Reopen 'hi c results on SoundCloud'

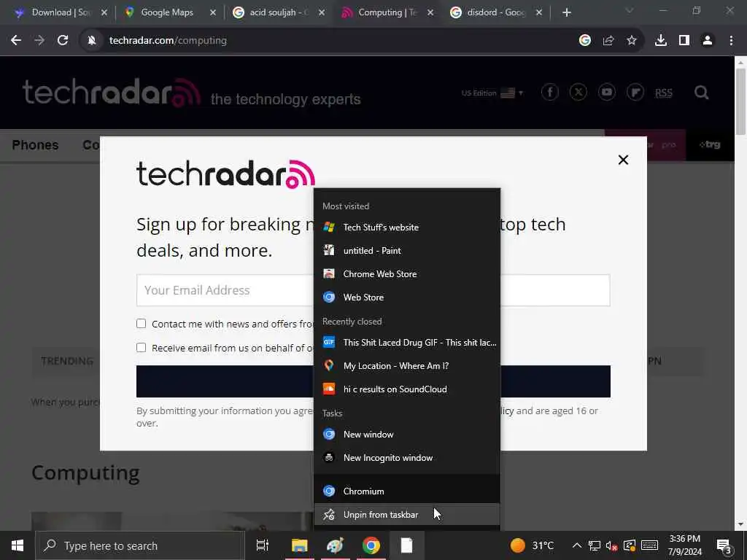(x=407, y=389)
